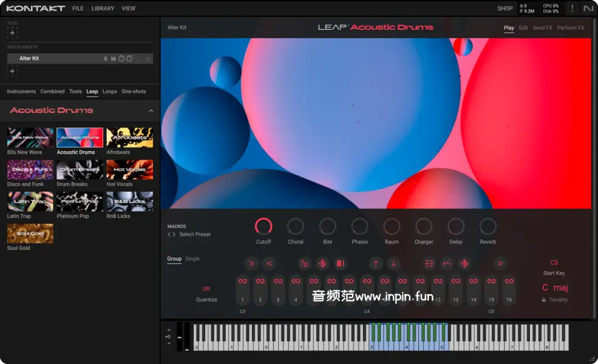Click the down arrow icon above the pads
Screen dimensions: 598x364
[x=393, y=263]
